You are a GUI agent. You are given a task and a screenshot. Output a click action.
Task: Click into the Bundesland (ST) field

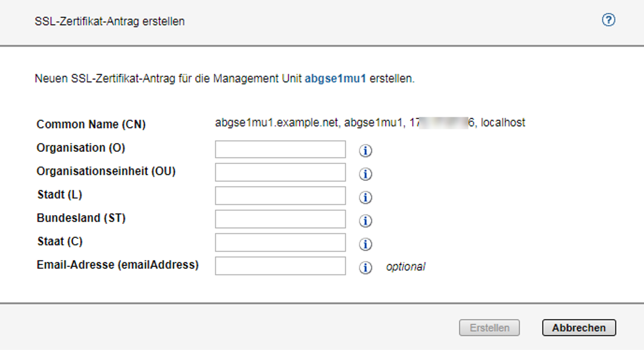(x=280, y=219)
